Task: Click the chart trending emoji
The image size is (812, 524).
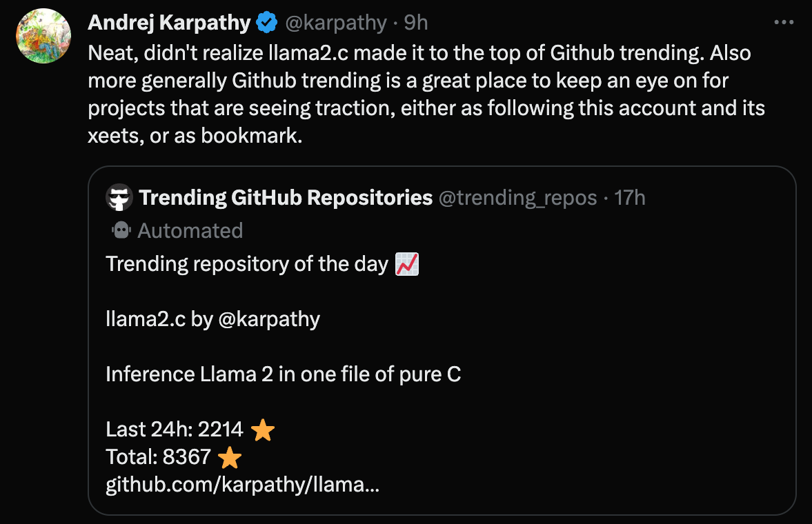Action: [407, 264]
